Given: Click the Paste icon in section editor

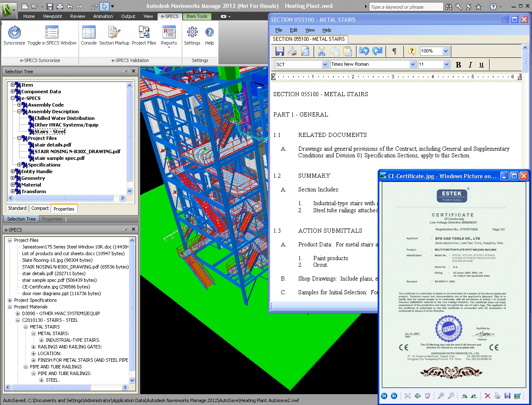Looking at the screenshot, I should (348, 51).
